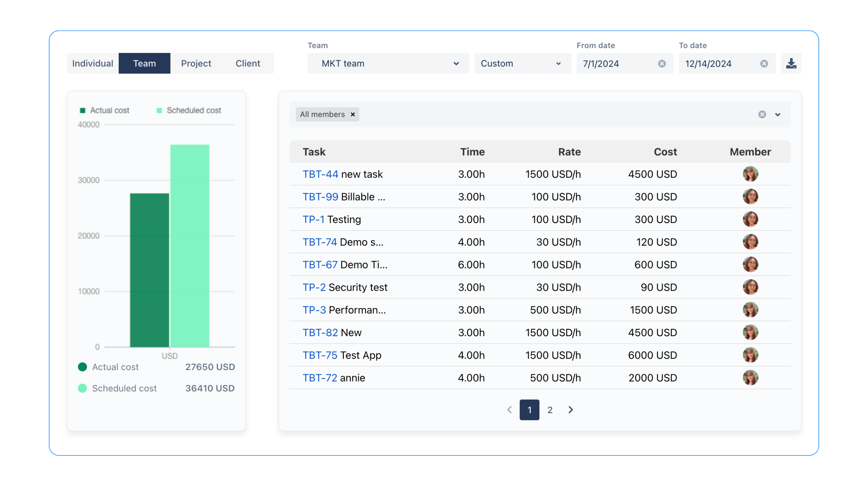Select the Client tab
The width and height of the screenshot is (868, 488).
[x=248, y=63]
